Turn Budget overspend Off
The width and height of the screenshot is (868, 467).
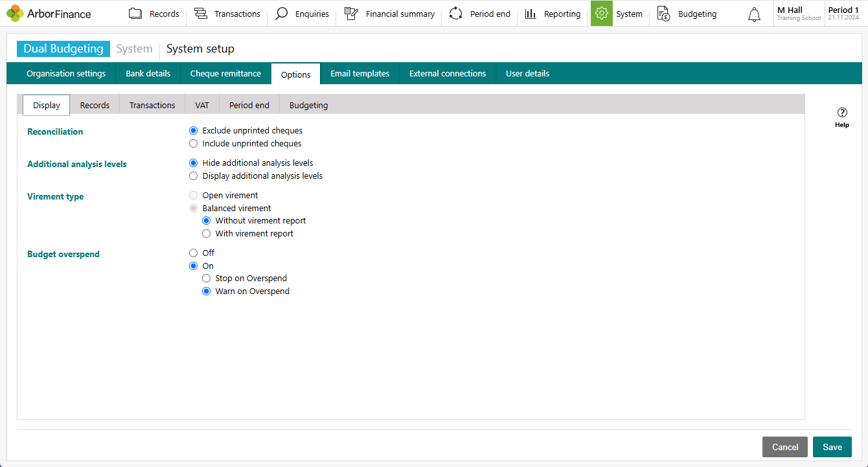(x=193, y=253)
